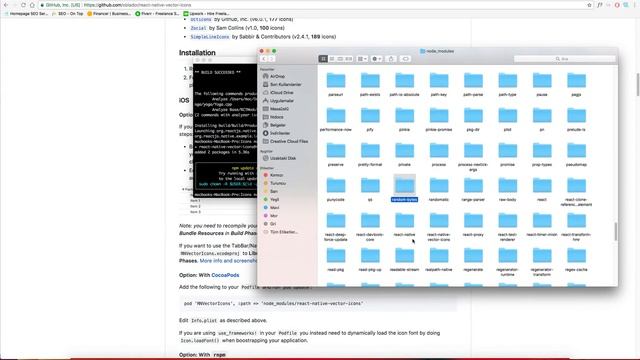Go forward in Finder window
The image size is (640, 360).
pyautogui.click(x=271, y=59)
